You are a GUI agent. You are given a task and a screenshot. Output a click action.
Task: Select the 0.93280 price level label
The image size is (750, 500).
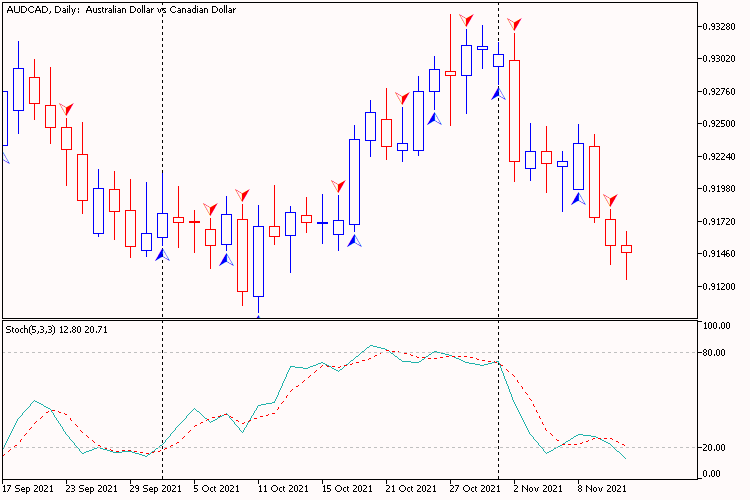coord(719,26)
